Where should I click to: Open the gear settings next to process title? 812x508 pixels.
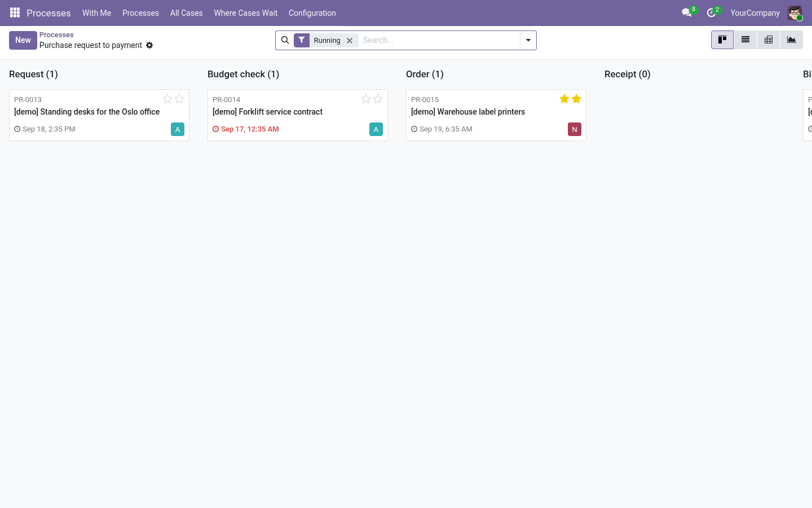pyautogui.click(x=149, y=45)
